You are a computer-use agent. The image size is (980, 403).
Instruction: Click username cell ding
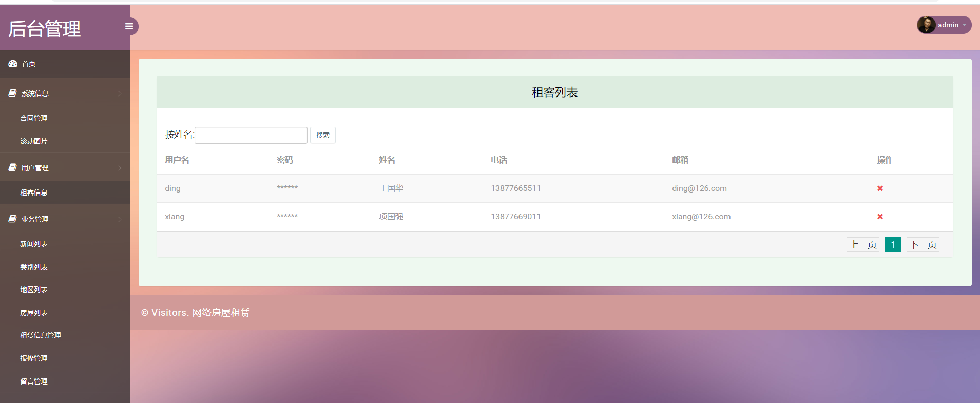[x=172, y=188]
